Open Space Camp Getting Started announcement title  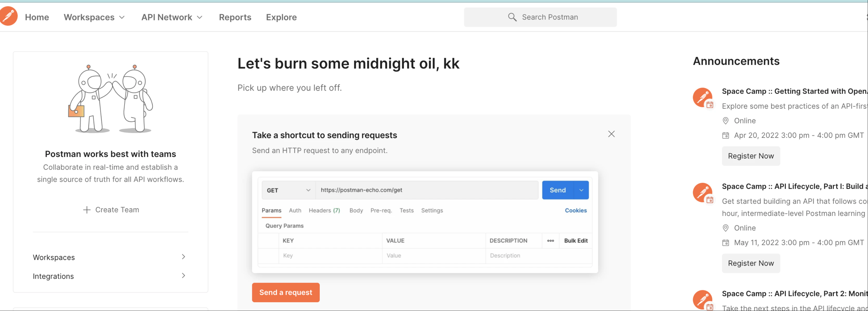[x=795, y=91]
